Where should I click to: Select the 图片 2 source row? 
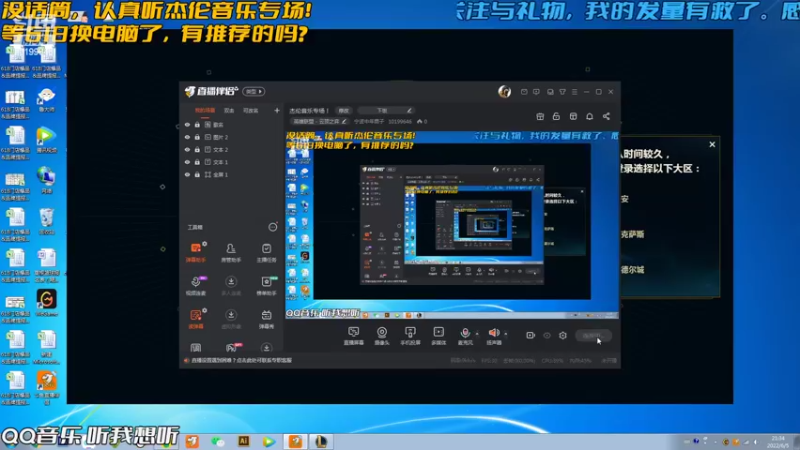pyautogui.click(x=232, y=137)
